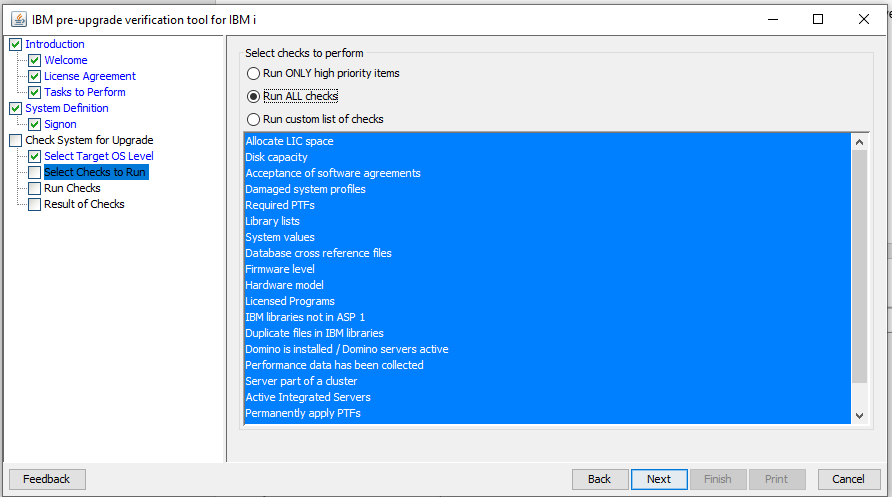892x497 pixels.
Task: Select the Disk capacity check
Action: (x=277, y=157)
